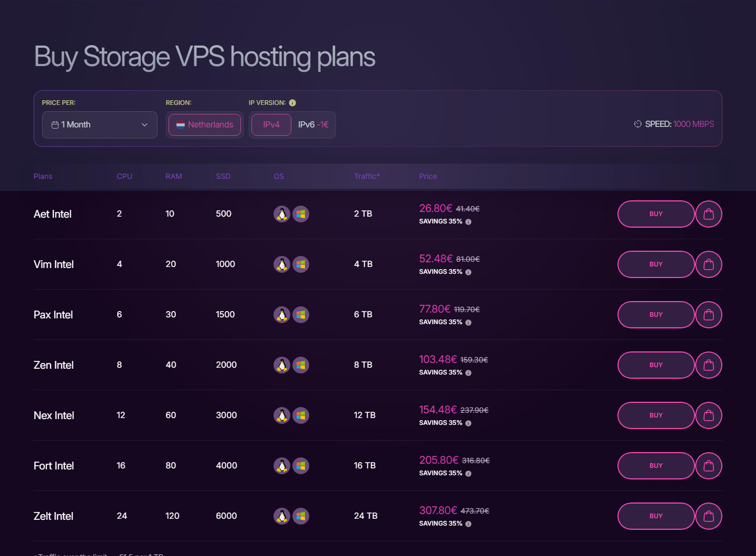The image size is (756, 556).
Task: Open savings info icon for Zelt Intel
Action: point(468,524)
